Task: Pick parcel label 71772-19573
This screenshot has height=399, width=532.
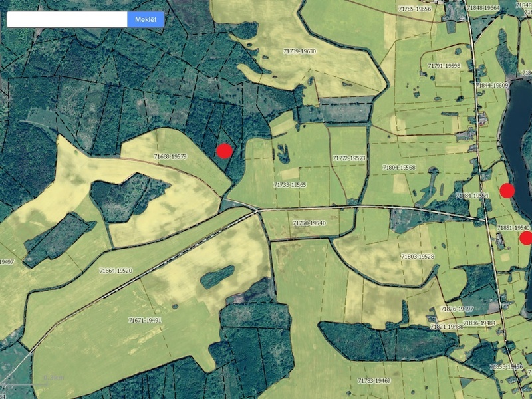Action: 349,158
